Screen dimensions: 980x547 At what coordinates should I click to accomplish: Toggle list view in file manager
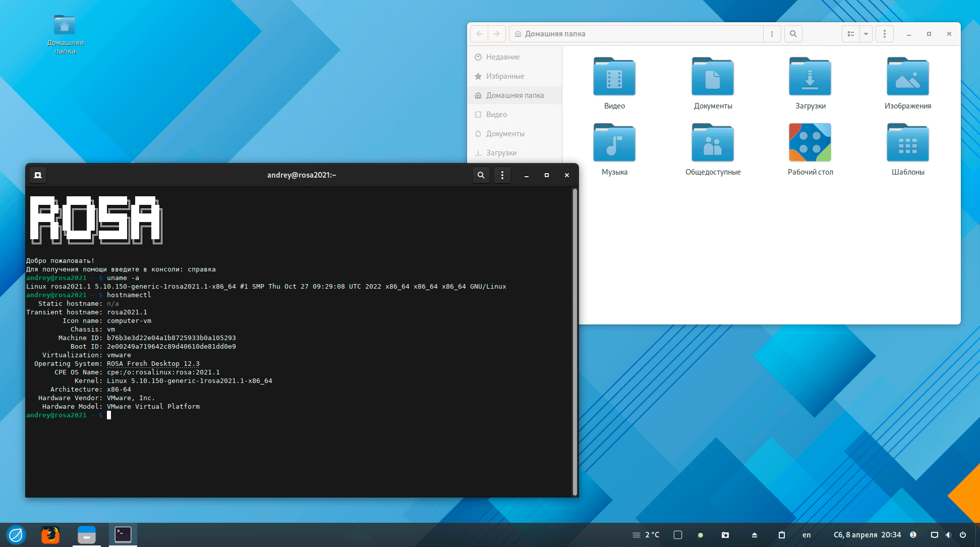click(x=850, y=34)
